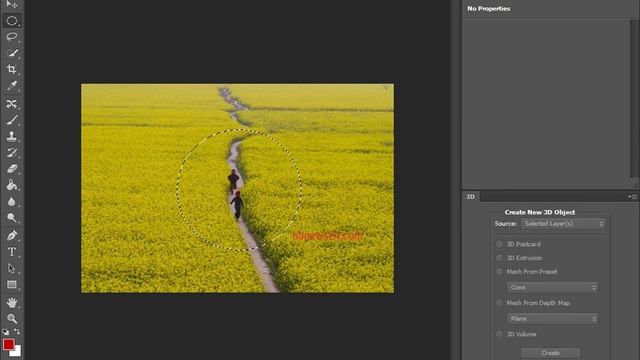Viewport: 640px width, 360px height.
Task: Click the Create 3D object button
Action: tap(550, 353)
